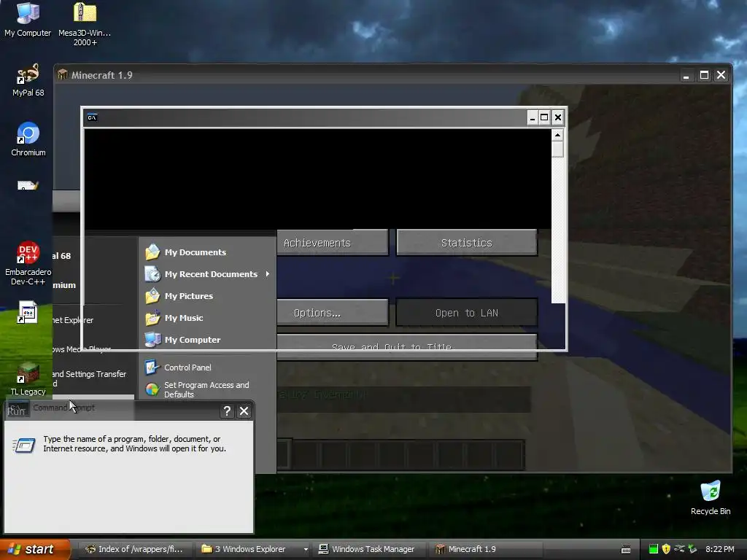Click the Minecraft 1.9 window title icon
The image size is (747, 560).
[63, 75]
